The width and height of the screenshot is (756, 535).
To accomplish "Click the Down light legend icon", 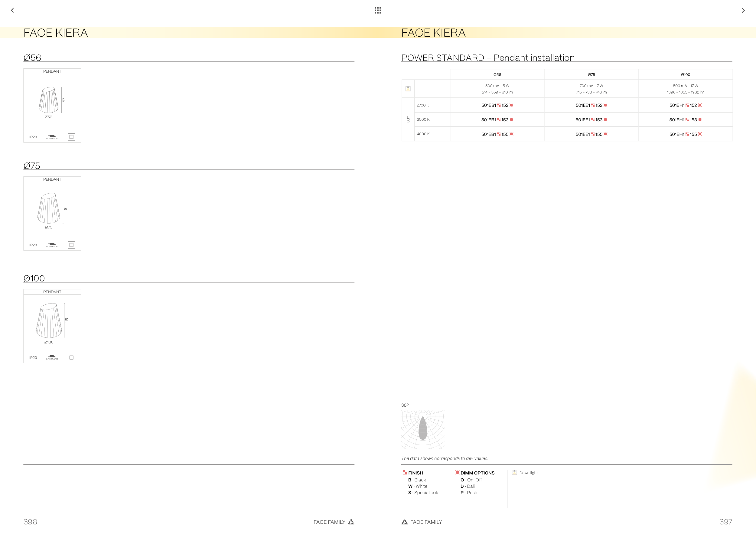I will click(514, 472).
